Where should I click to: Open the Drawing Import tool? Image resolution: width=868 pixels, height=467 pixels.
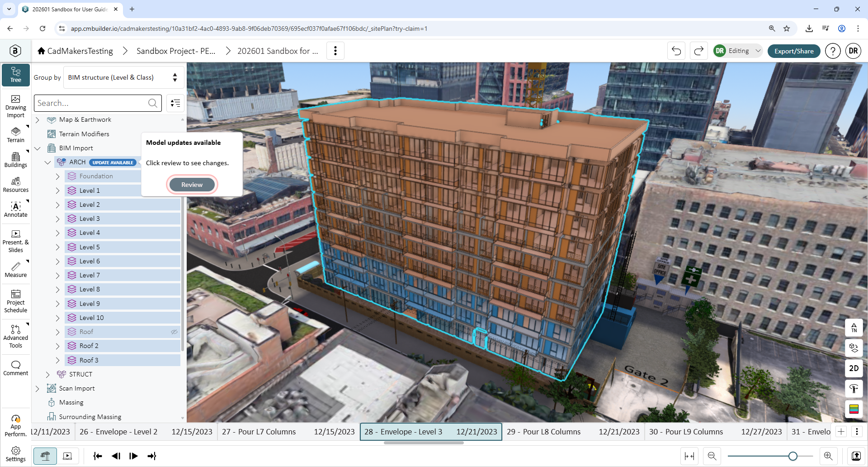[x=16, y=107]
